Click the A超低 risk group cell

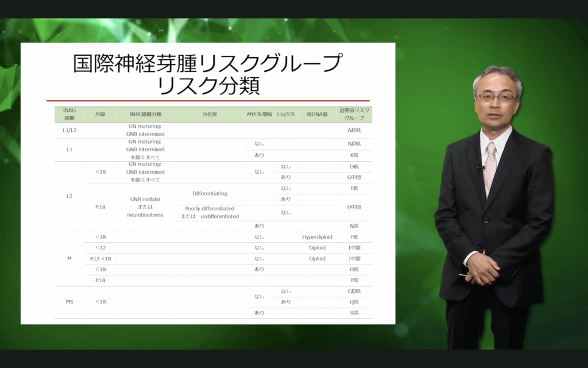tap(354, 130)
